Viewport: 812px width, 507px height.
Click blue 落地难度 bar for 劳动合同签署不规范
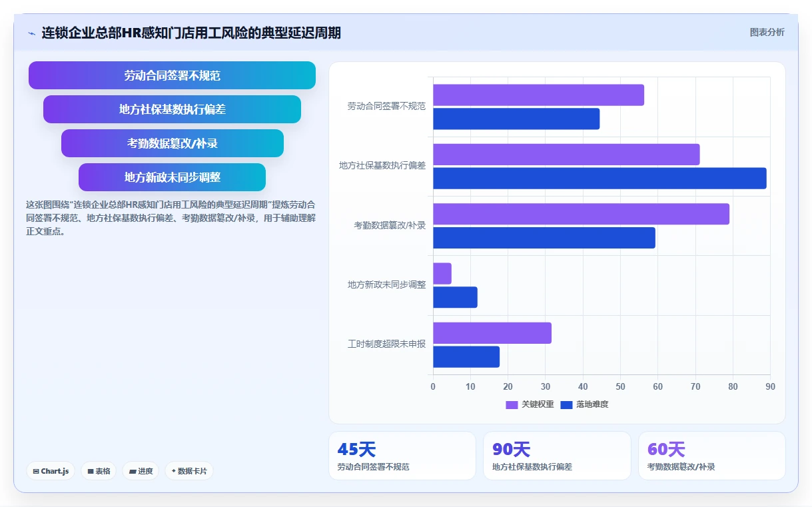coord(516,119)
